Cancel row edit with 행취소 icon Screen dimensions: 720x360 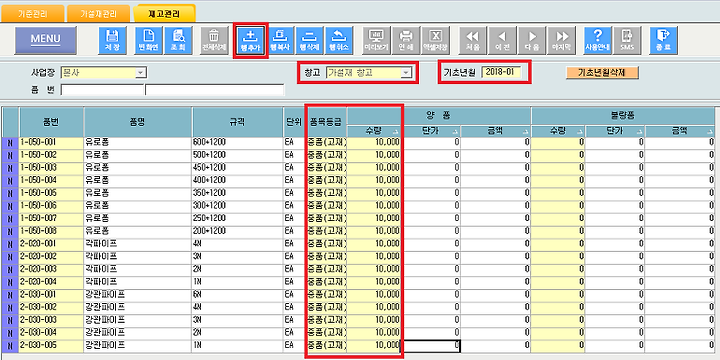[x=339, y=40]
